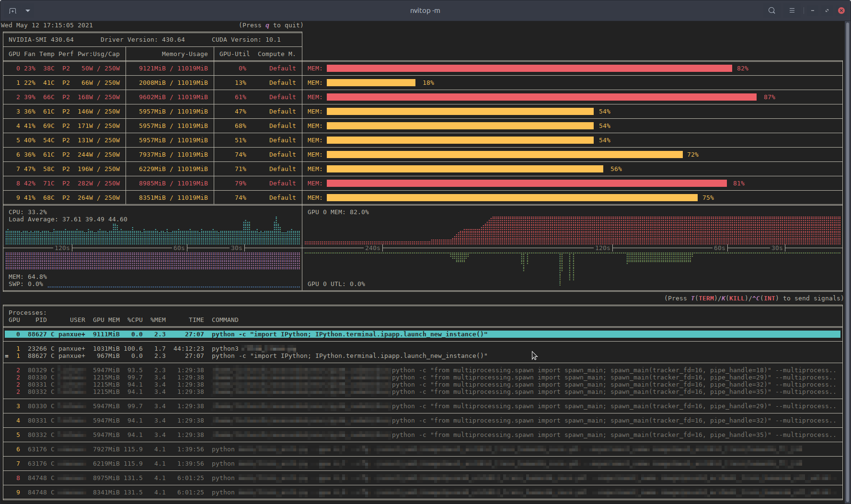Viewport: 851px width, 504px height.
Task: Click GPU 1 memory bar showing 18%
Action: click(371, 83)
